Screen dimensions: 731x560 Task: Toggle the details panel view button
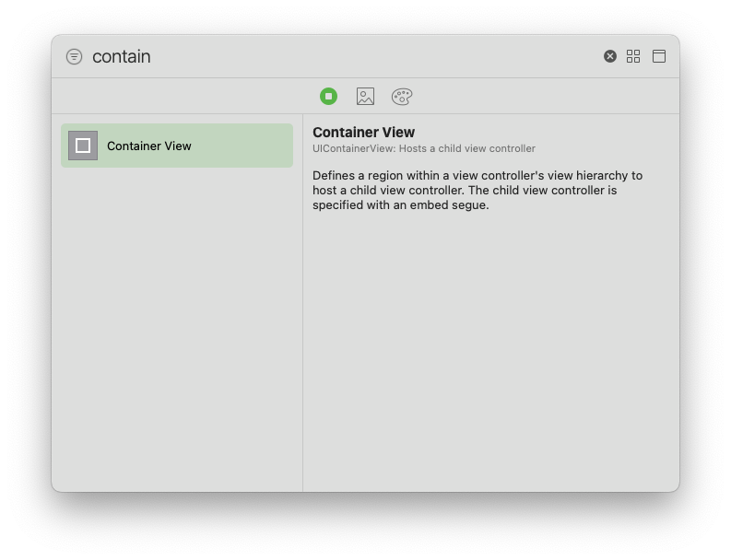tap(659, 56)
